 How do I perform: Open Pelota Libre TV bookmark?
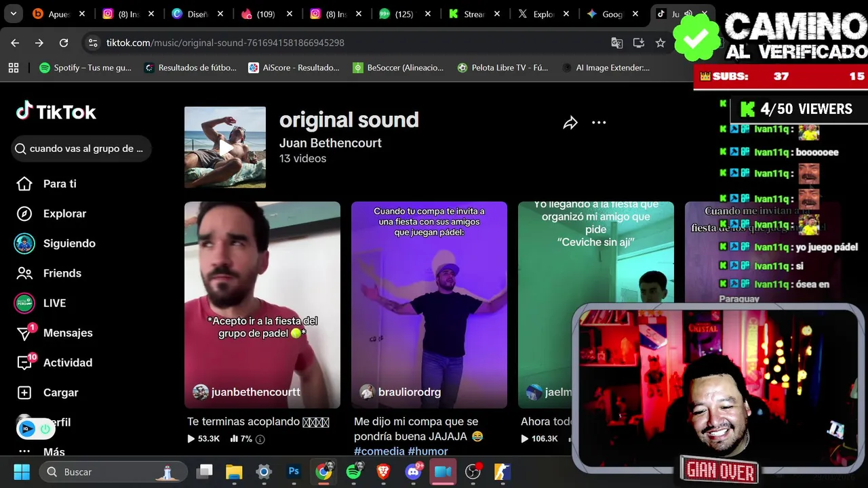[502, 67]
